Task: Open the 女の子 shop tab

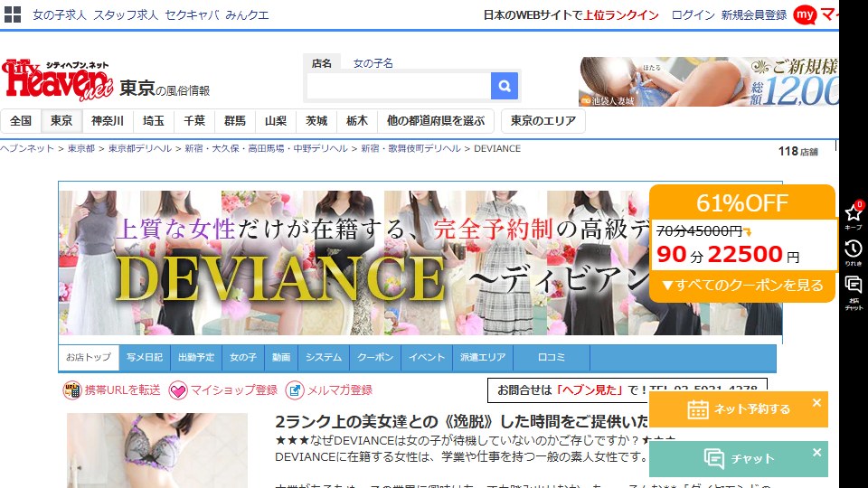Action: tap(243, 358)
